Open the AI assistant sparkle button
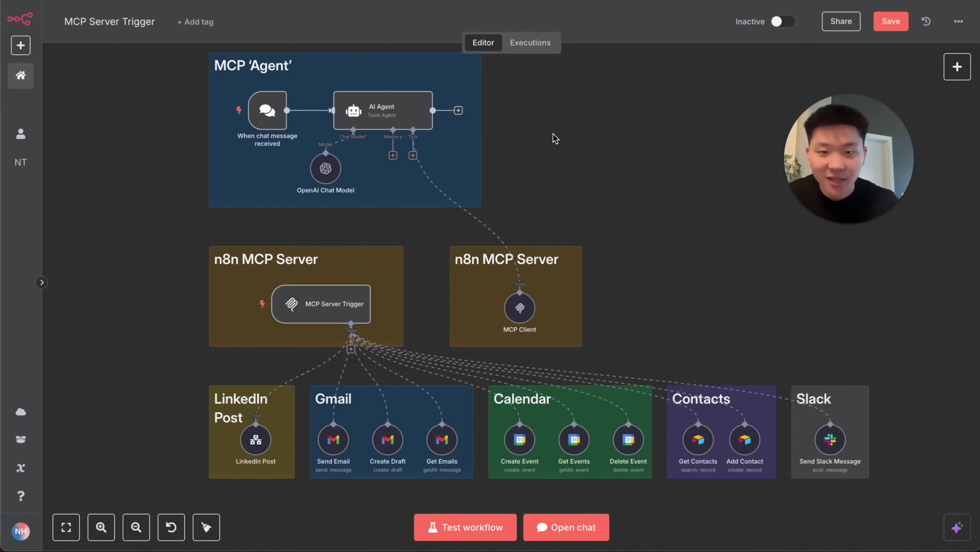 click(x=957, y=527)
